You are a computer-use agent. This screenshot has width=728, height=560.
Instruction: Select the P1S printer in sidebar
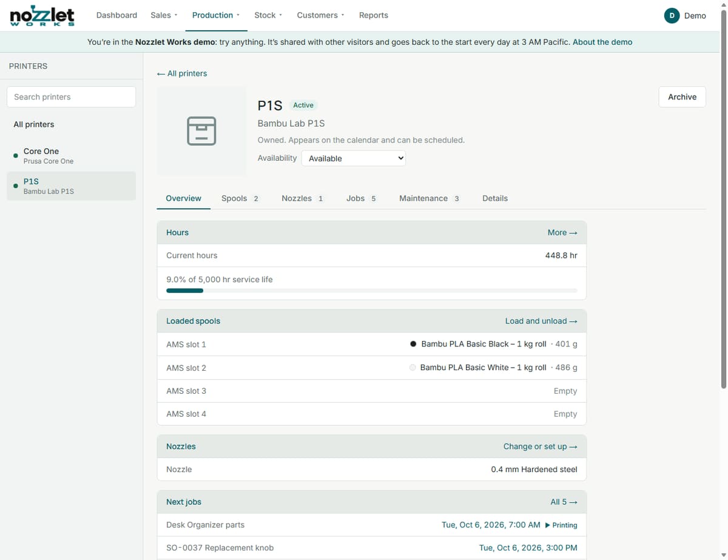(x=71, y=186)
